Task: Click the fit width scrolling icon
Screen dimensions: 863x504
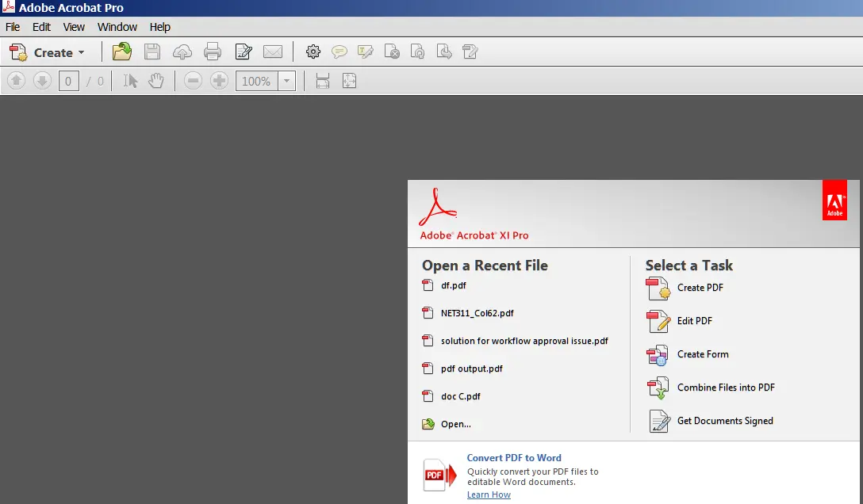Action: coord(323,82)
